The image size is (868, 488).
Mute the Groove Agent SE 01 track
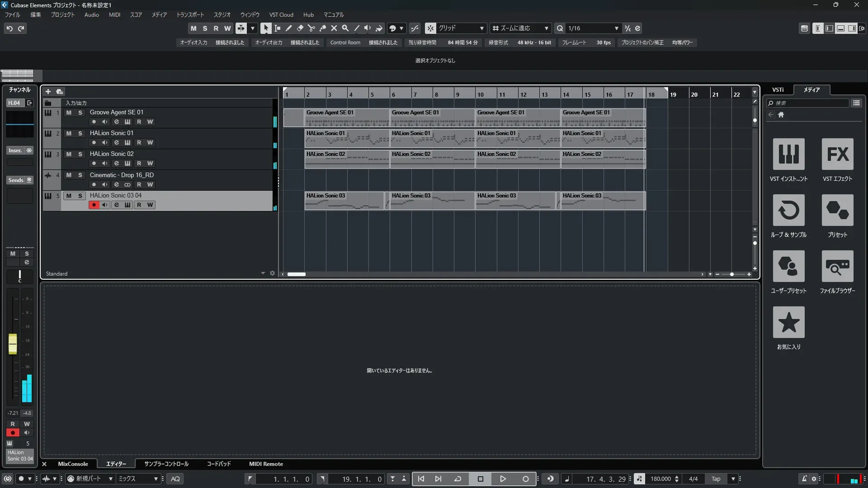click(69, 113)
